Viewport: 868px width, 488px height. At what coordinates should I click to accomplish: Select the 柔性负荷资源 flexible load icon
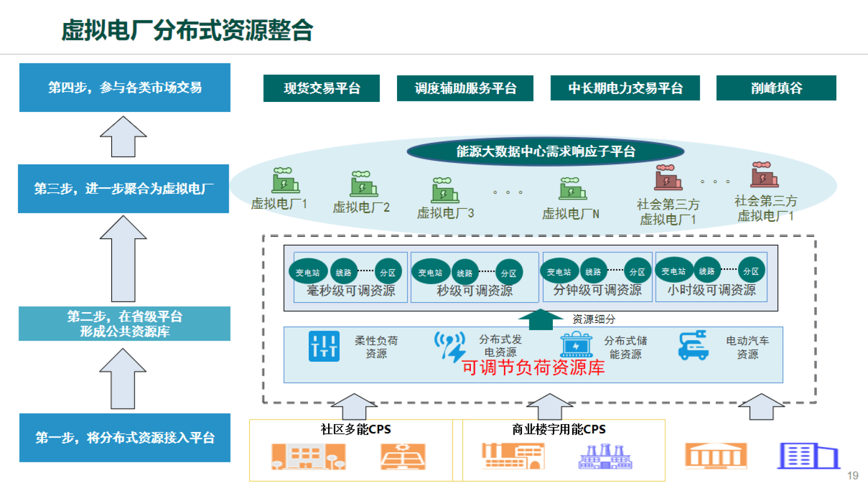point(324,346)
